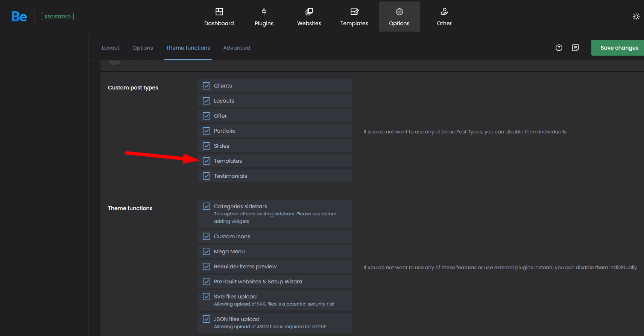Viewport: 644px width, 336px height.
Task: Toggle the Categories sidebars checkbox
Action: tap(207, 206)
